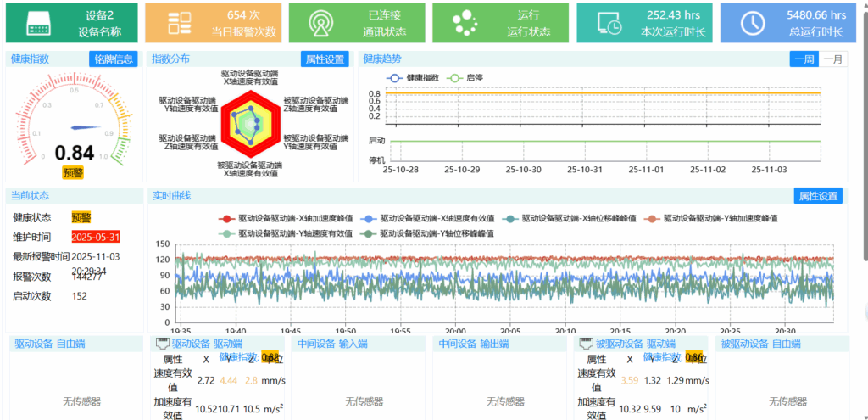
Task: Hide the X轴速度有效值 blue legend series
Action: pyautogui.click(x=428, y=218)
